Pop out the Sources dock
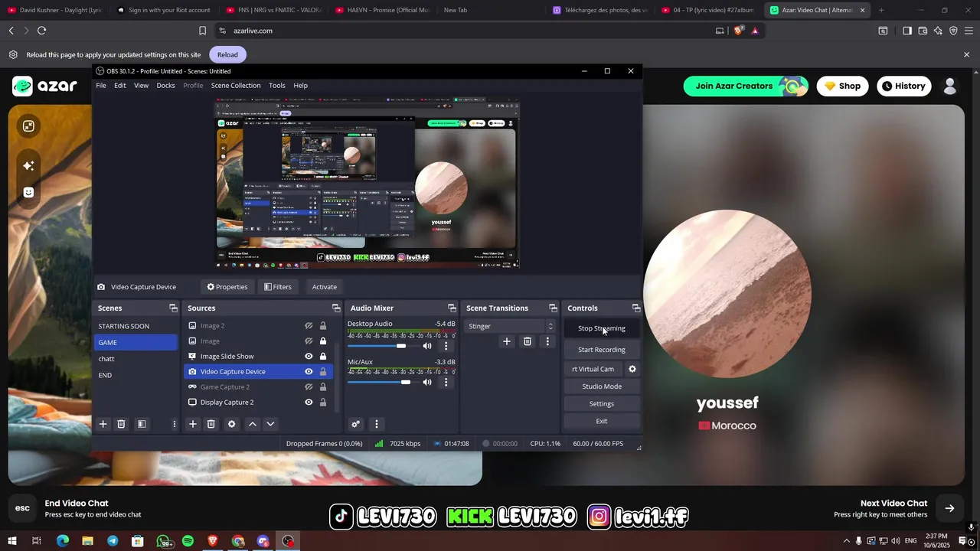 point(336,308)
